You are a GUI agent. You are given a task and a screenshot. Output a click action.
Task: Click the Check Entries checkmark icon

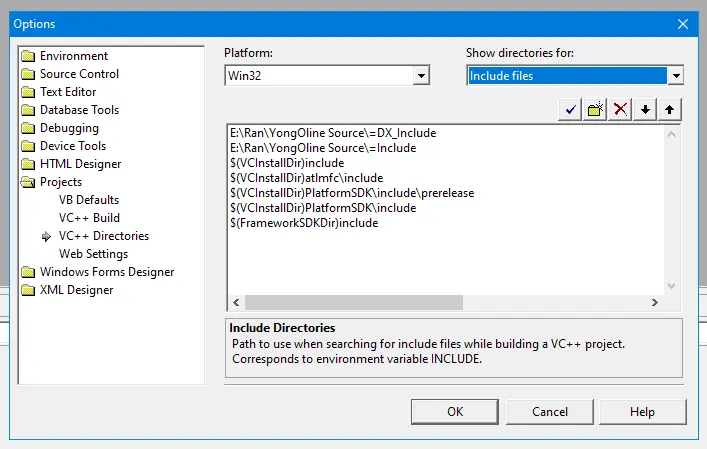570,110
